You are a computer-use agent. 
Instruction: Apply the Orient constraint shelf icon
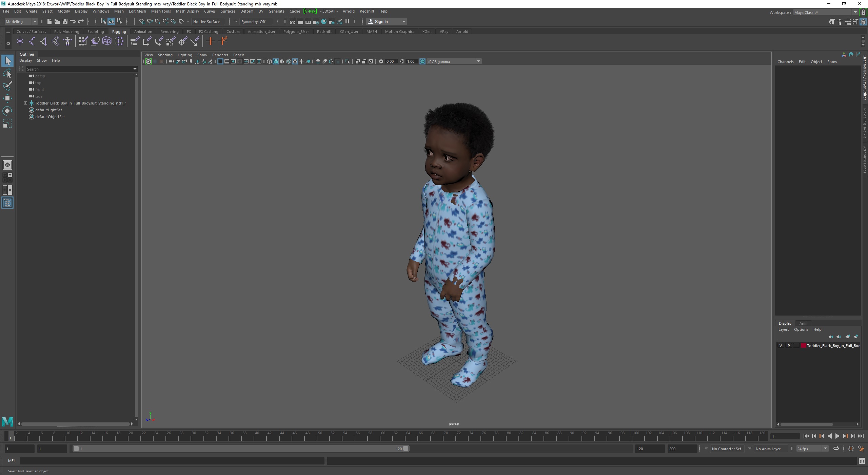click(158, 41)
